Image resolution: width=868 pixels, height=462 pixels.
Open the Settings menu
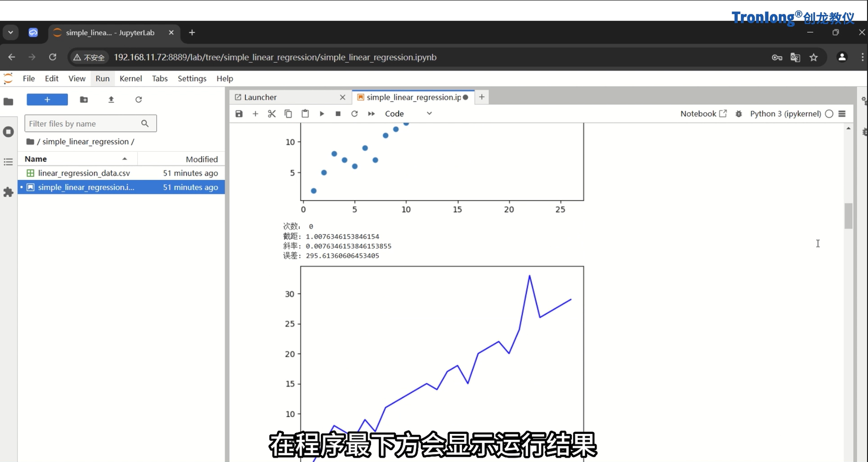(192, 79)
